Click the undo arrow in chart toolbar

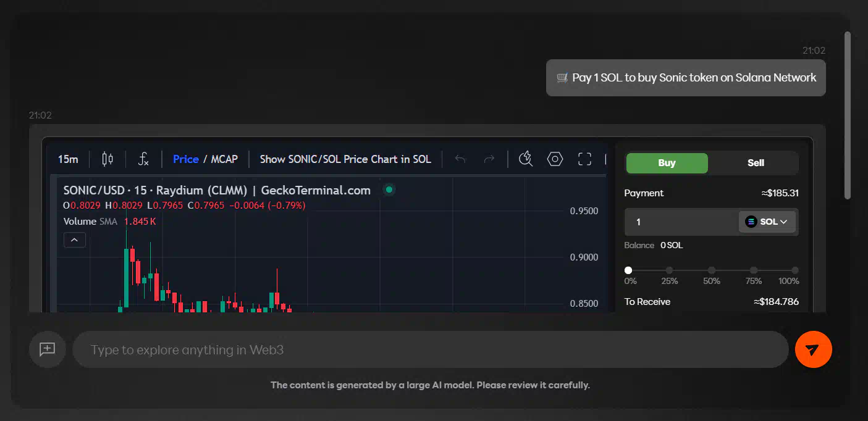point(460,159)
